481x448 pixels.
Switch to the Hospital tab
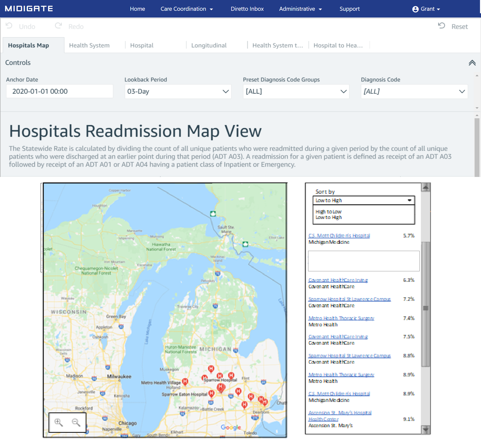coord(142,45)
